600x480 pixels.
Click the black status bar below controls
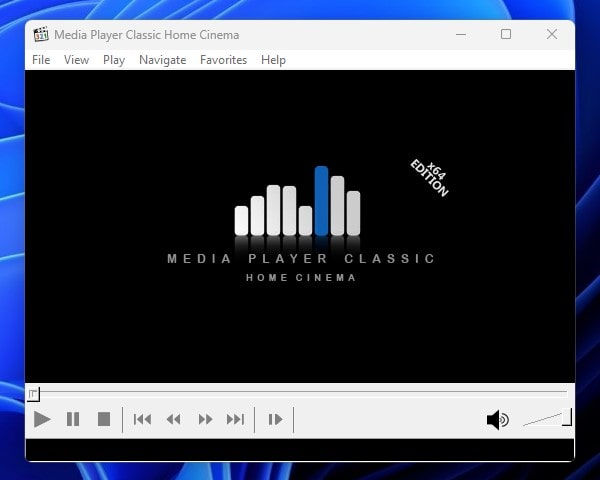tap(300, 450)
